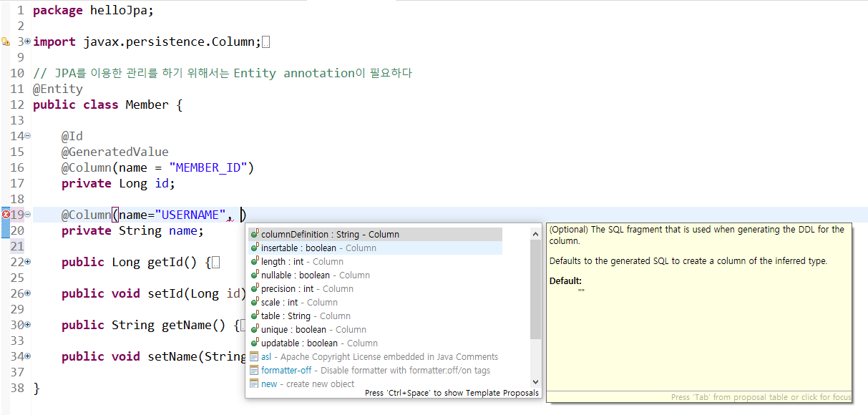This screenshot has height=415, width=868.
Task: Pick the new - create new object template
Action: pos(376,384)
